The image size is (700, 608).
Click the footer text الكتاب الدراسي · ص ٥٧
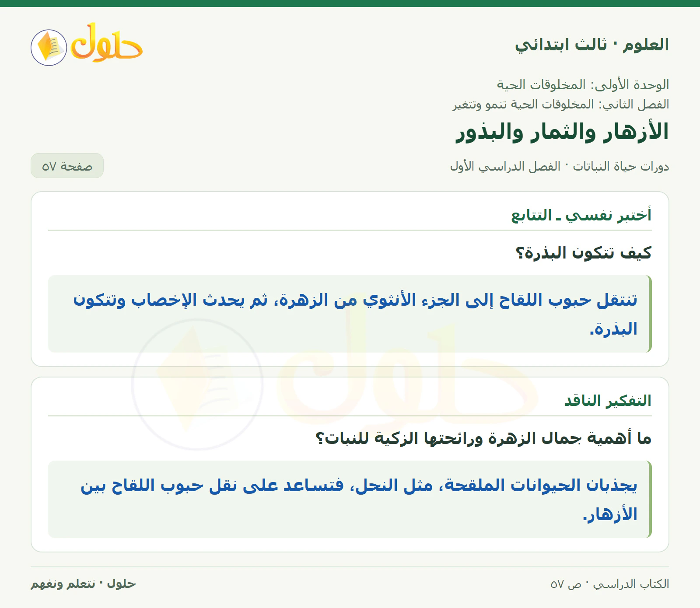click(609, 584)
